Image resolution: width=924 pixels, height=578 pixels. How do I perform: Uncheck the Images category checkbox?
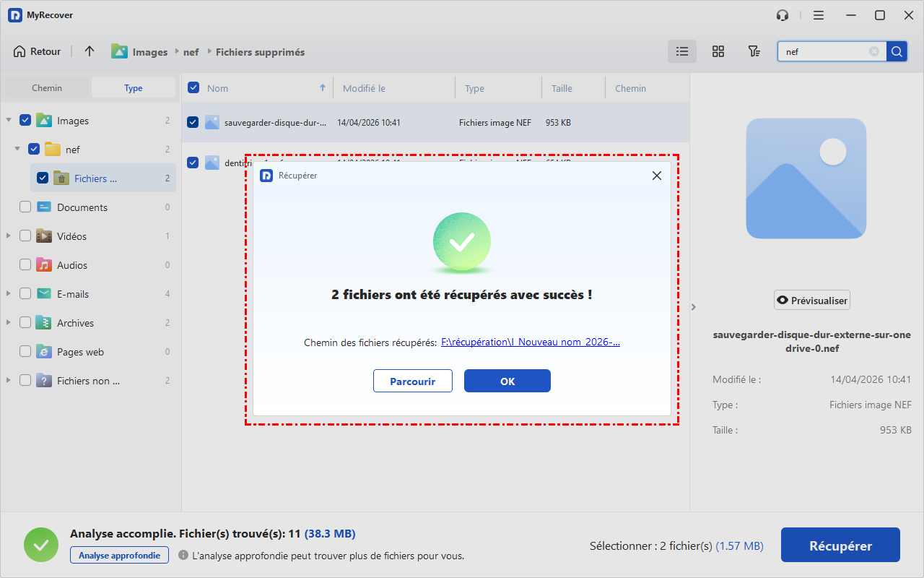point(25,121)
